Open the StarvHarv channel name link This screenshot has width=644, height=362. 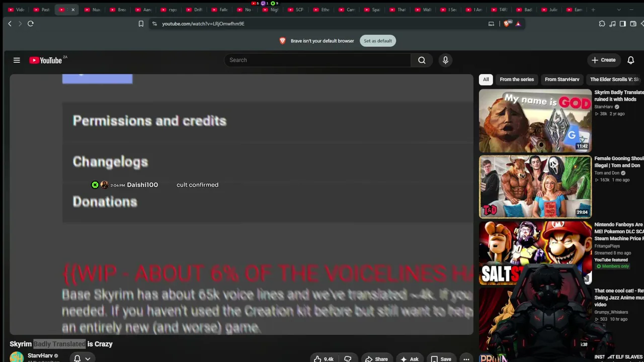(40, 355)
